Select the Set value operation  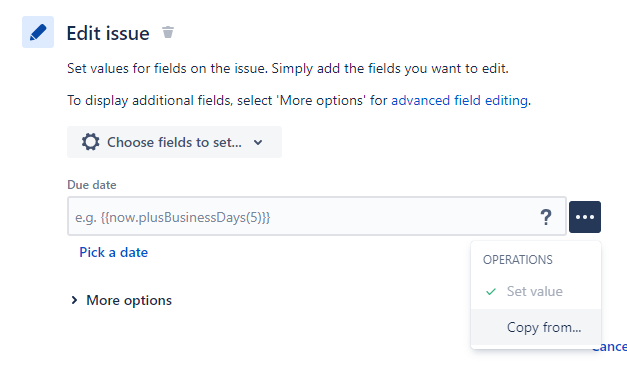[536, 291]
